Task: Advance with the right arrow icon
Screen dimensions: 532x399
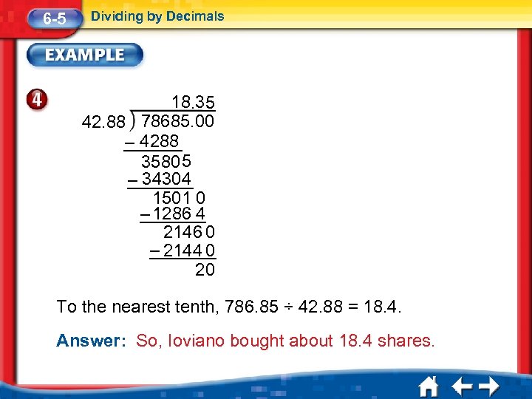Action: (x=489, y=386)
